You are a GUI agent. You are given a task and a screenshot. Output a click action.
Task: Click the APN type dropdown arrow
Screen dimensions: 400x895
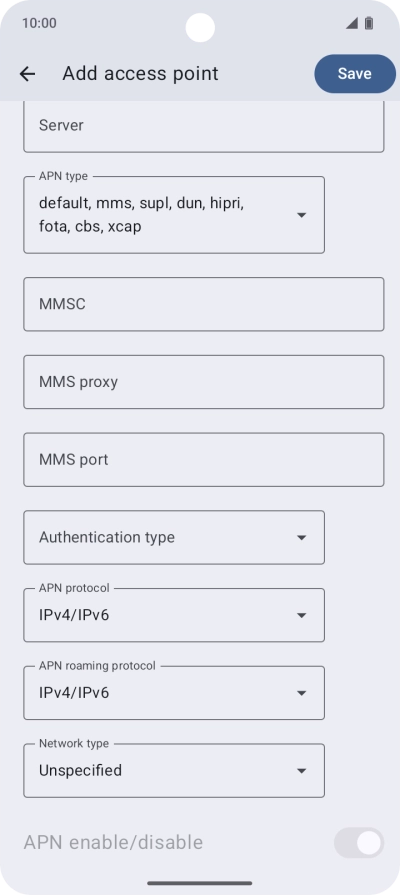(x=302, y=215)
